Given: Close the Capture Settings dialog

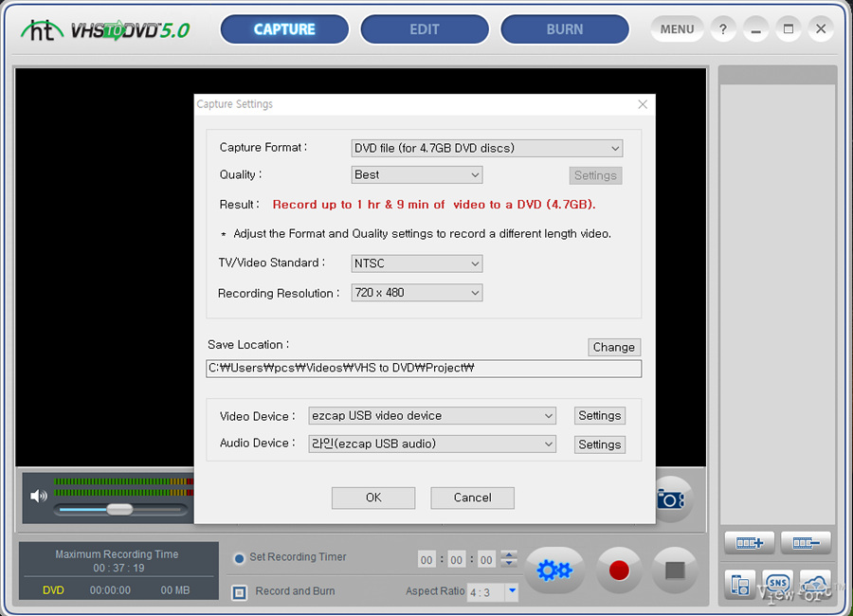Looking at the screenshot, I should tap(643, 104).
